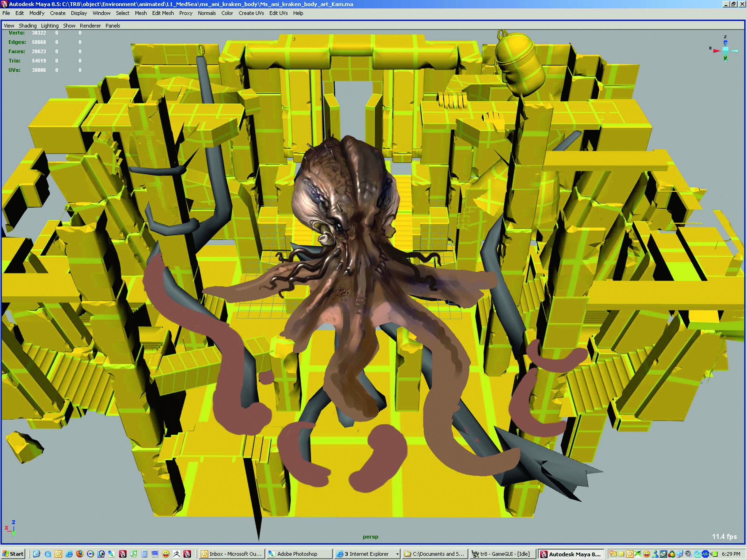Open the Create UVs menu
The height and width of the screenshot is (560, 747).
251,13
